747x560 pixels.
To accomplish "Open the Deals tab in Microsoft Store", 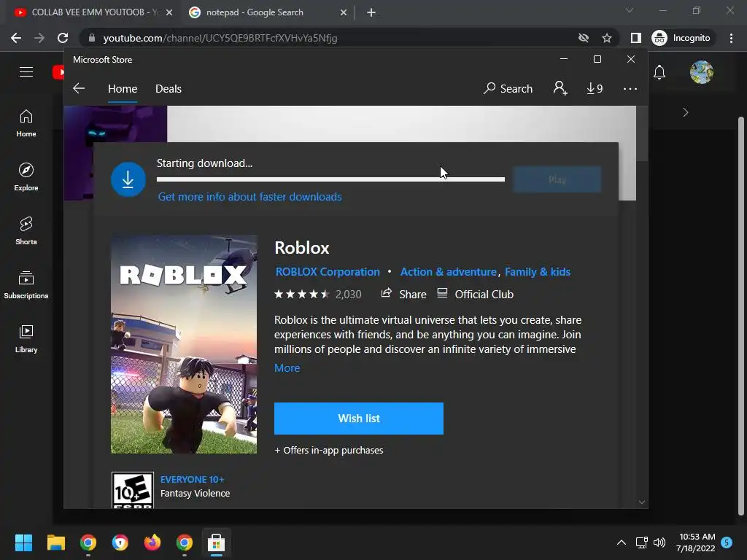I will (169, 88).
